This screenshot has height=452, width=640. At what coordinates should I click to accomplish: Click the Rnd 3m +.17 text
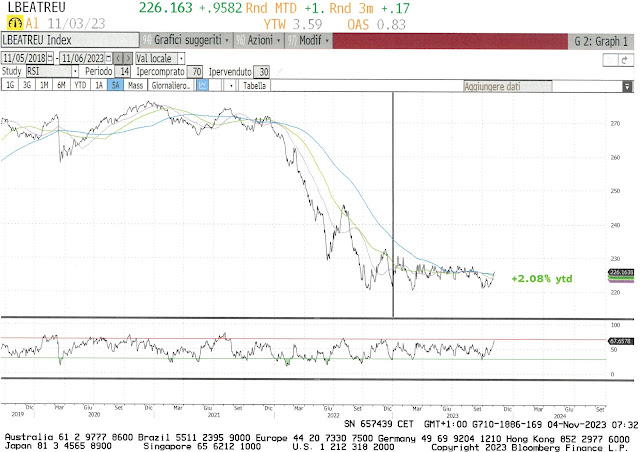(x=369, y=8)
